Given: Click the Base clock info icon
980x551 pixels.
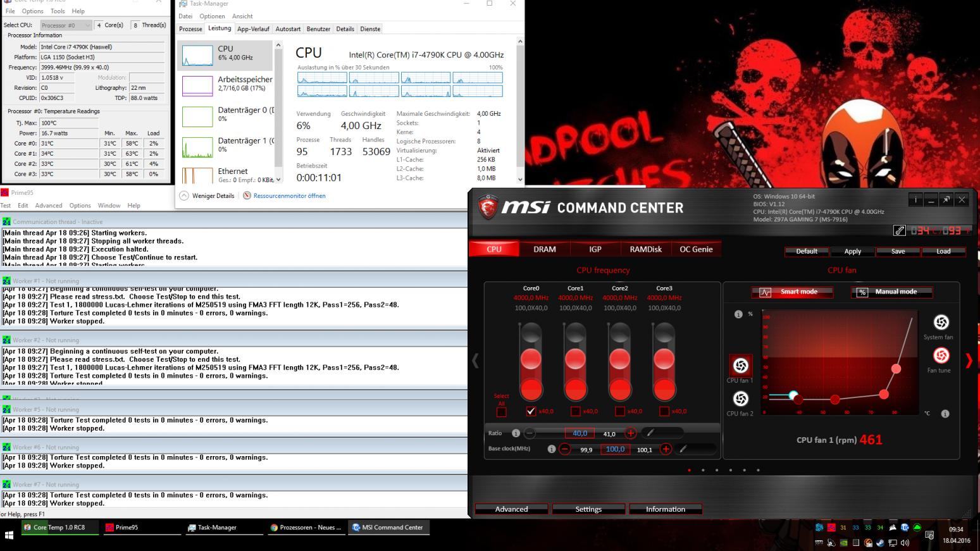Looking at the screenshot, I should coord(551,449).
